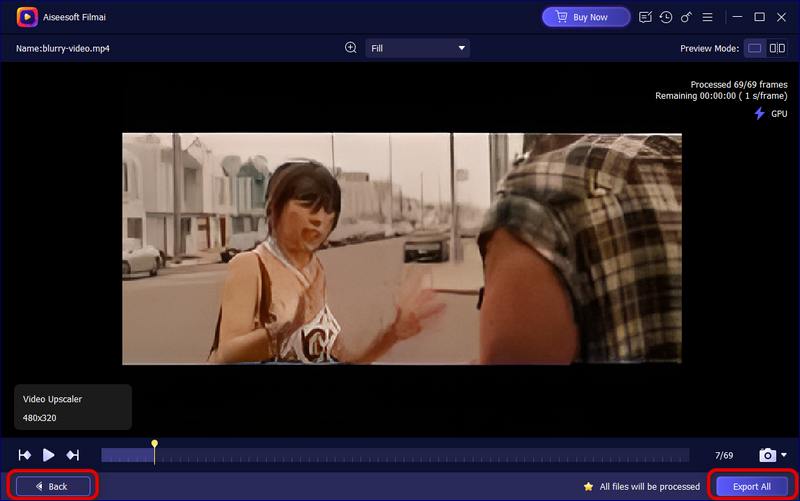800x501 pixels.
Task: Open the feedback icon in title bar
Action: pos(645,17)
